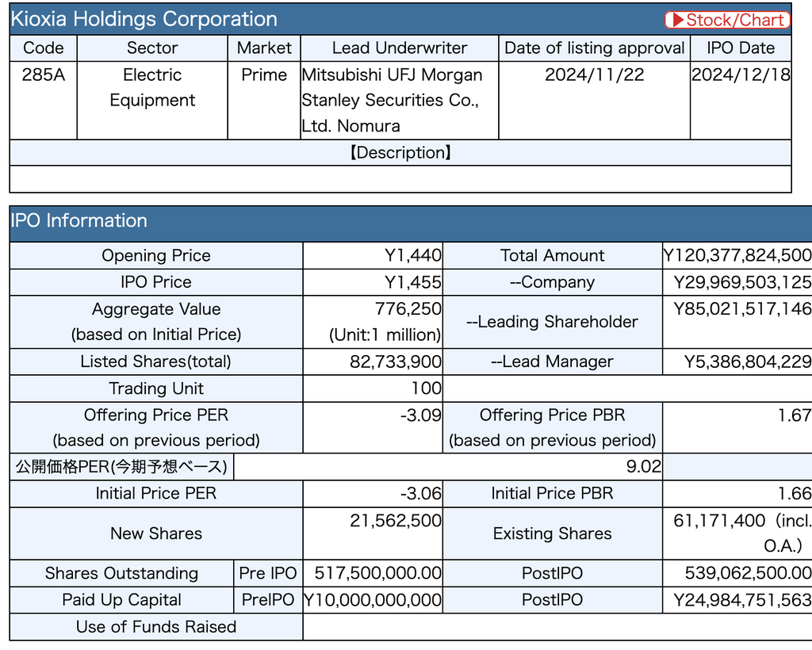Click the total amount value Y120,377,824,500
This screenshot has width=812, height=650.
[x=737, y=256]
